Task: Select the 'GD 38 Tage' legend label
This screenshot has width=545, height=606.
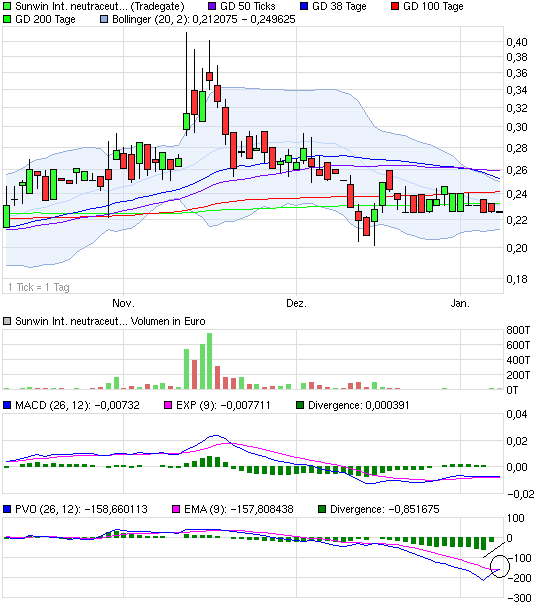Action: (339, 6)
